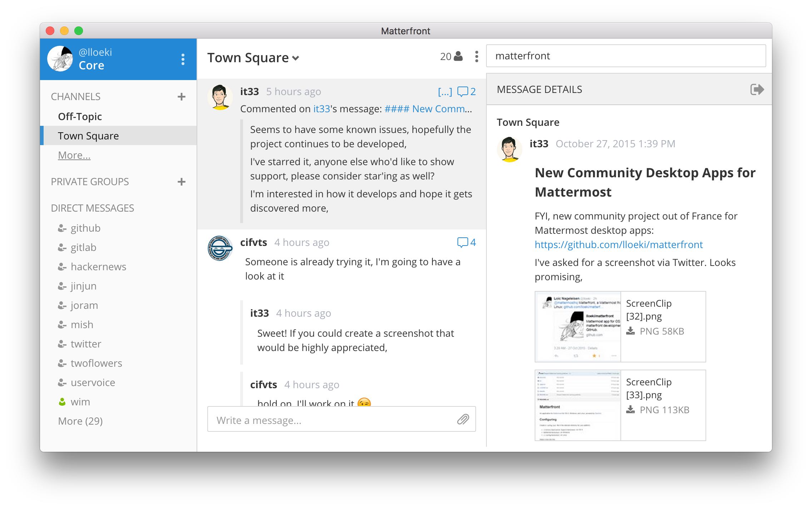The height and width of the screenshot is (509, 812).
Task: Click the 'MESSAGE DETAILS' header text
Action: [x=539, y=89]
